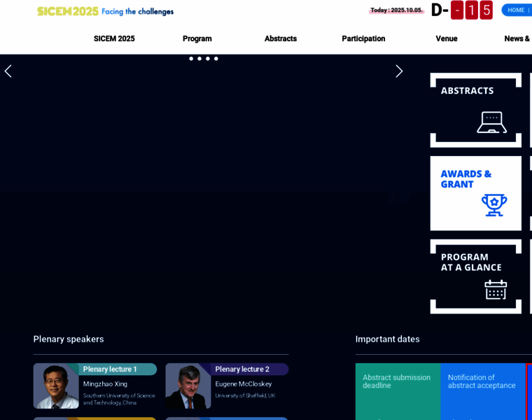Open the AWARDS & GRANT tile
The height and width of the screenshot is (420, 532).
476,193
